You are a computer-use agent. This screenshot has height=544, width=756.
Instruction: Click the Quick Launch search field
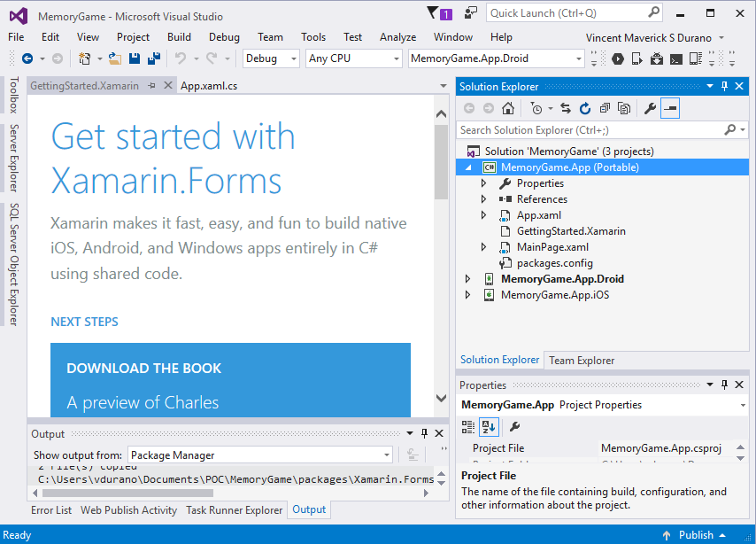[x=568, y=13]
